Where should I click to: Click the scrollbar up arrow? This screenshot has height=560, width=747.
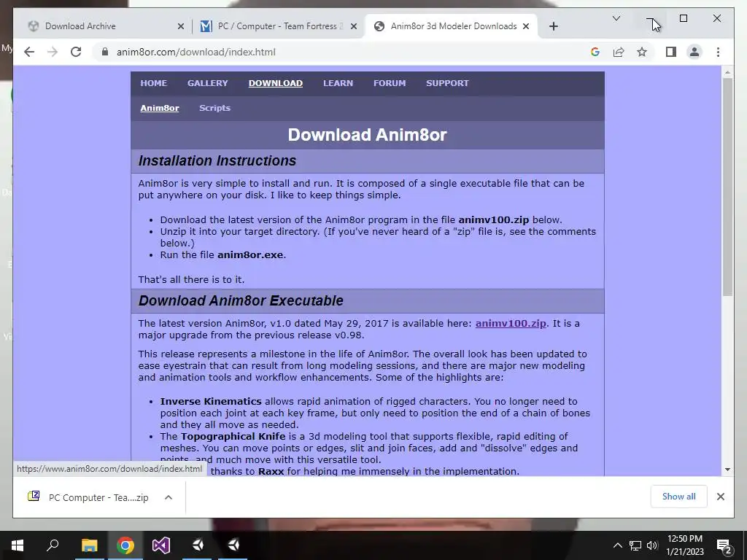(727, 72)
